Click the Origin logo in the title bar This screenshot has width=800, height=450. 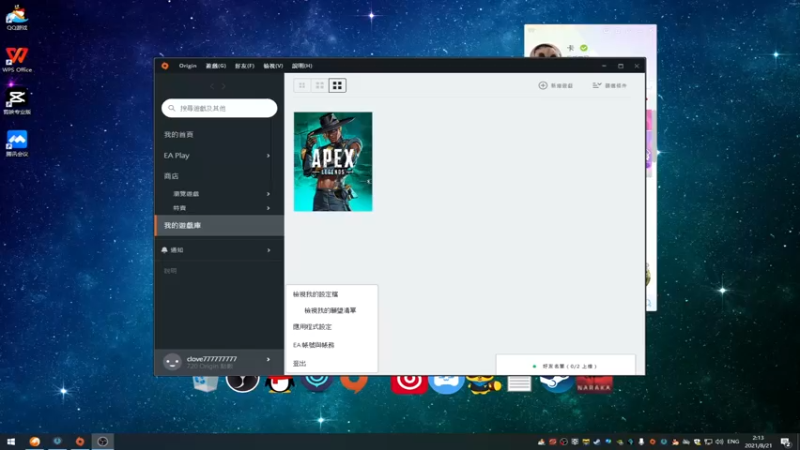[x=165, y=66]
